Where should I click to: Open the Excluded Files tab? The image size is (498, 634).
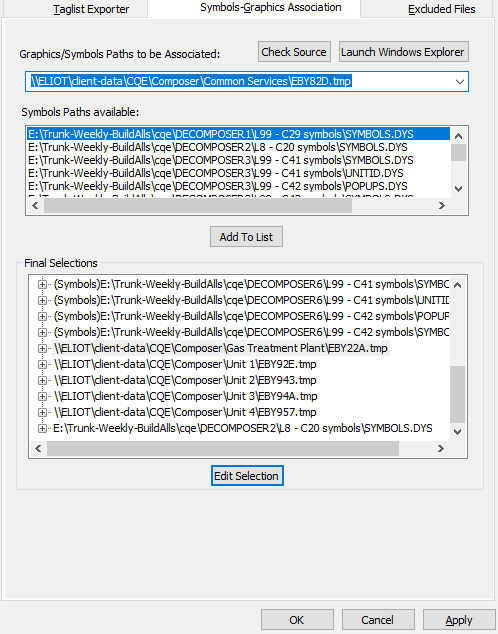[441, 9]
